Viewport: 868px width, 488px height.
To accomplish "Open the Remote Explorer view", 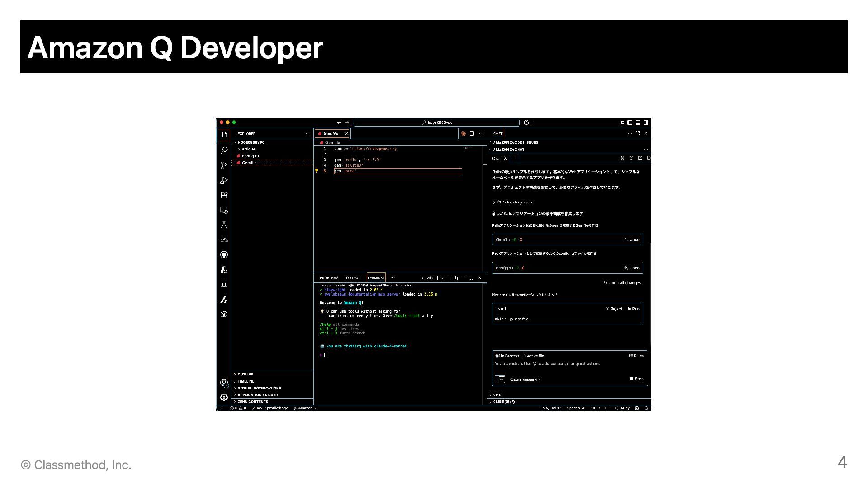I will click(x=224, y=210).
